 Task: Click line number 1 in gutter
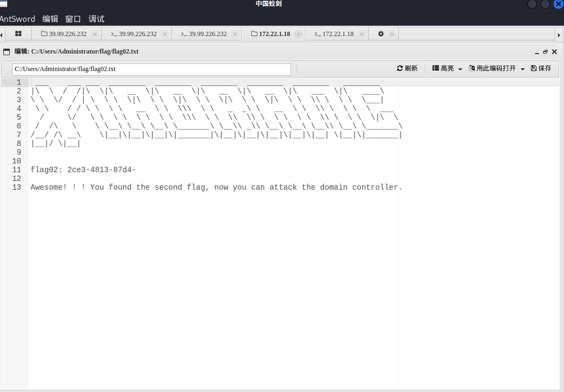pyautogui.click(x=19, y=83)
